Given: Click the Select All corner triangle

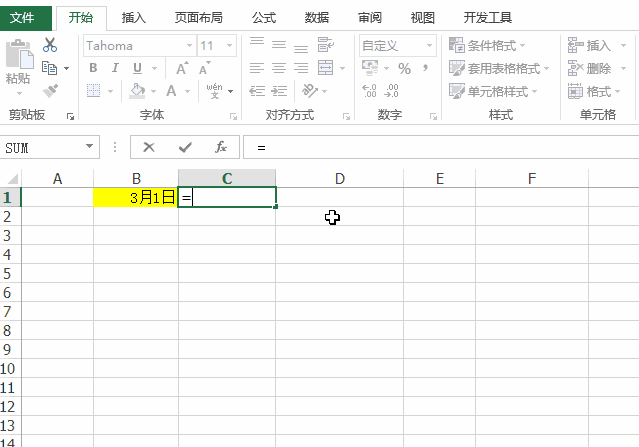Looking at the screenshot, I should (11, 178).
